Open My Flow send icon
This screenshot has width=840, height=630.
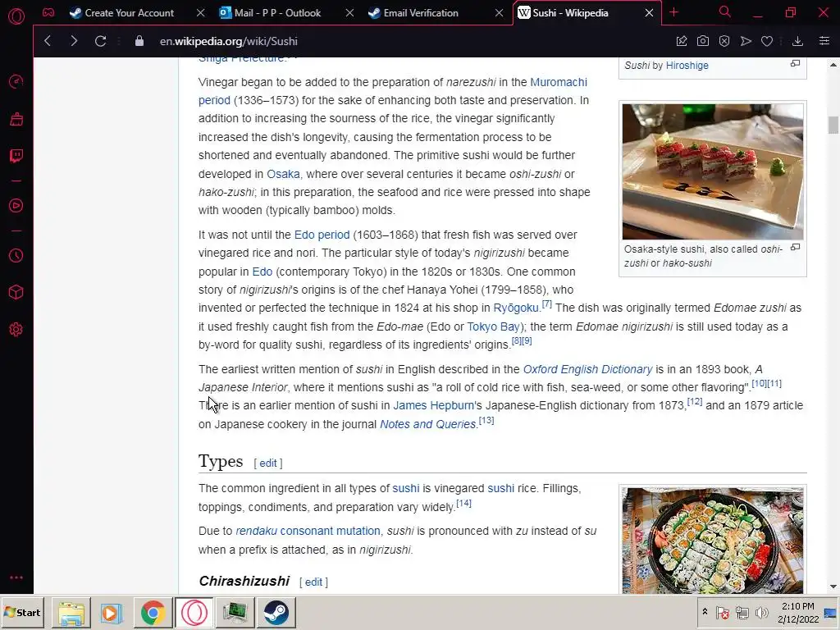[x=746, y=41]
